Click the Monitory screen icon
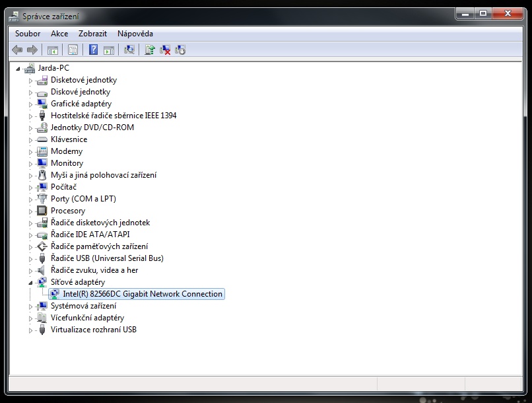532x403 pixels. [42, 163]
